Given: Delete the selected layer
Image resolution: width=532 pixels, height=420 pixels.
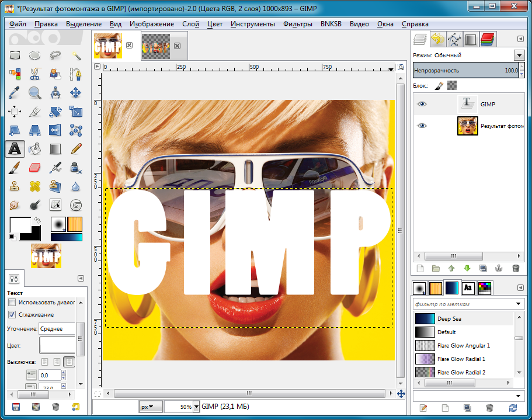Looking at the screenshot, I should click(x=516, y=269).
